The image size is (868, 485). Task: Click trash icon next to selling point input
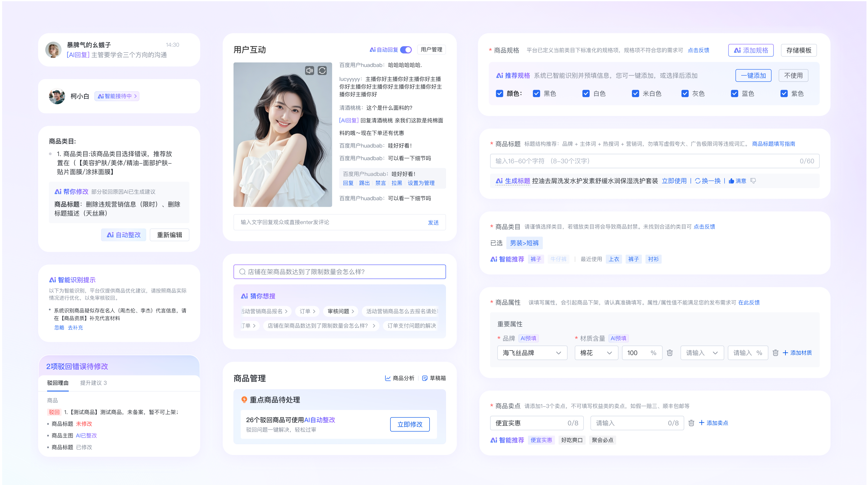[x=691, y=423]
